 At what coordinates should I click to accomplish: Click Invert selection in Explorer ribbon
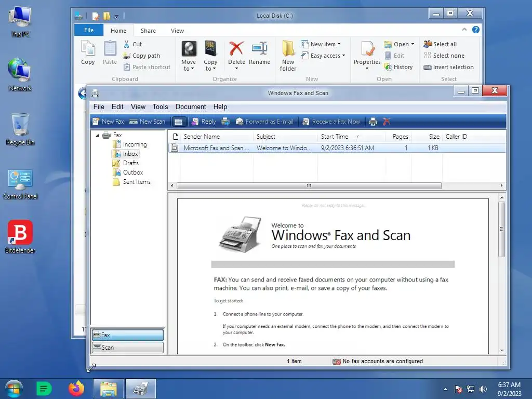tap(448, 67)
